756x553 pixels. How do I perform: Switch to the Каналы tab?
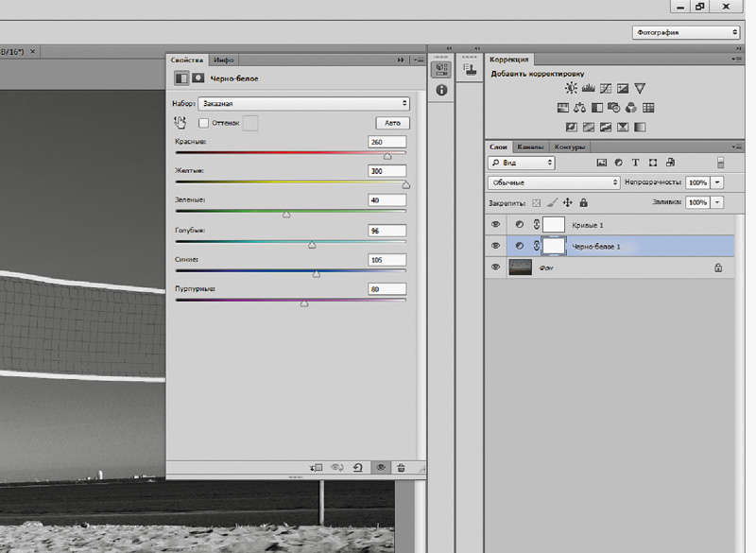tap(530, 147)
